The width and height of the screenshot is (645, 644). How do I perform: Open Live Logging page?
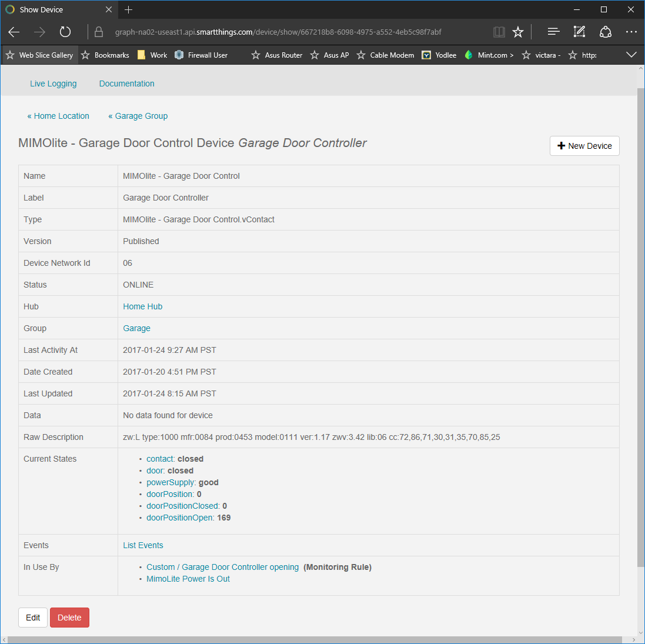(x=53, y=84)
